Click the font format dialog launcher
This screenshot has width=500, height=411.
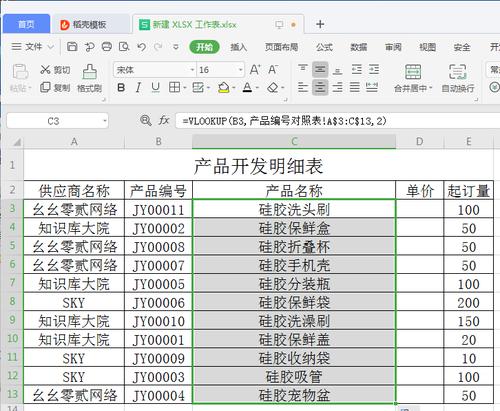[285, 100]
